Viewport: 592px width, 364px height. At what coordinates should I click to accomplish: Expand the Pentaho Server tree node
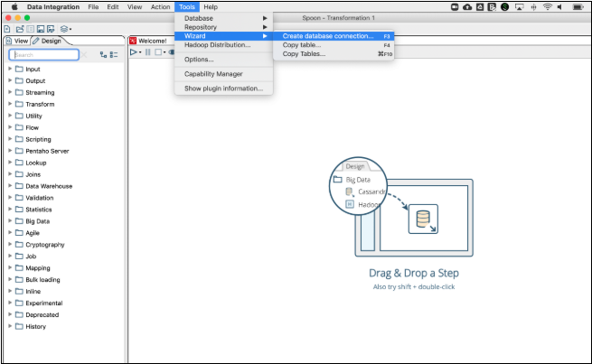[10, 151]
